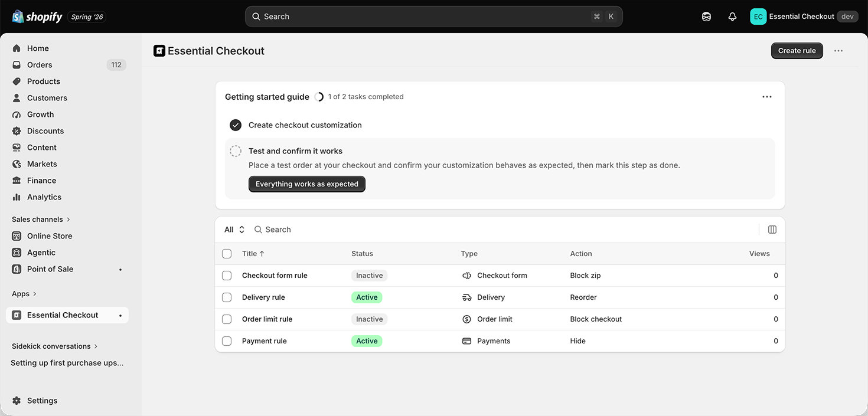The width and height of the screenshot is (868, 416).
Task: Click the Orders inbox icon
Action: (x=17, y=65)
